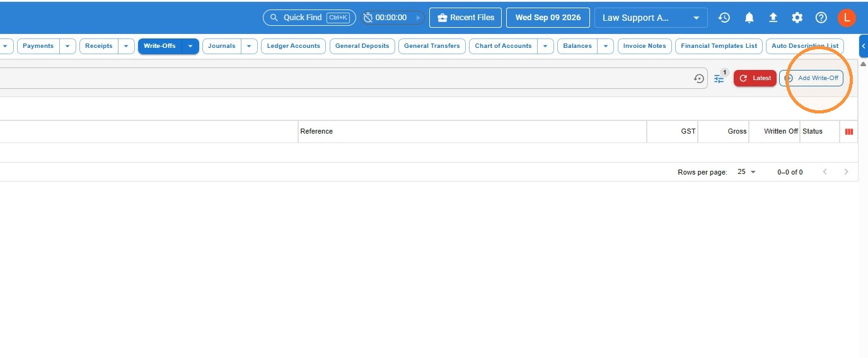Switch to Payments tab

[x=38, y=46]
